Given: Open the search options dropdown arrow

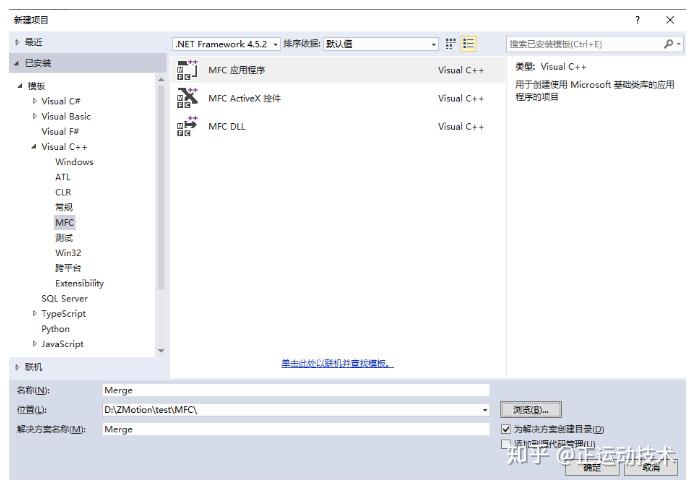Looking at the screenshot, I should click(679, 44).
